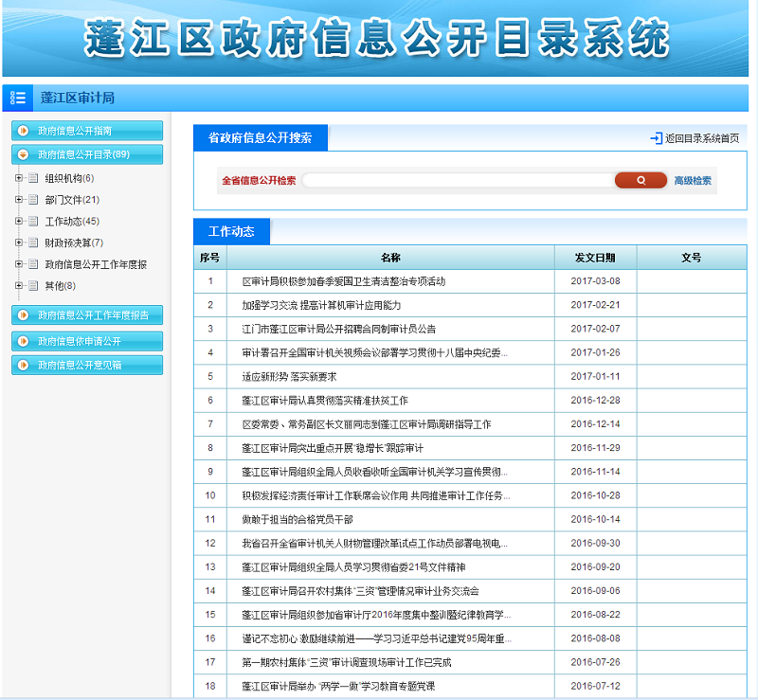Image resolution: width=758 pixels, height=700 pixels.
Task: Expand the 部门文件(21) tree node
Action: 19,200
